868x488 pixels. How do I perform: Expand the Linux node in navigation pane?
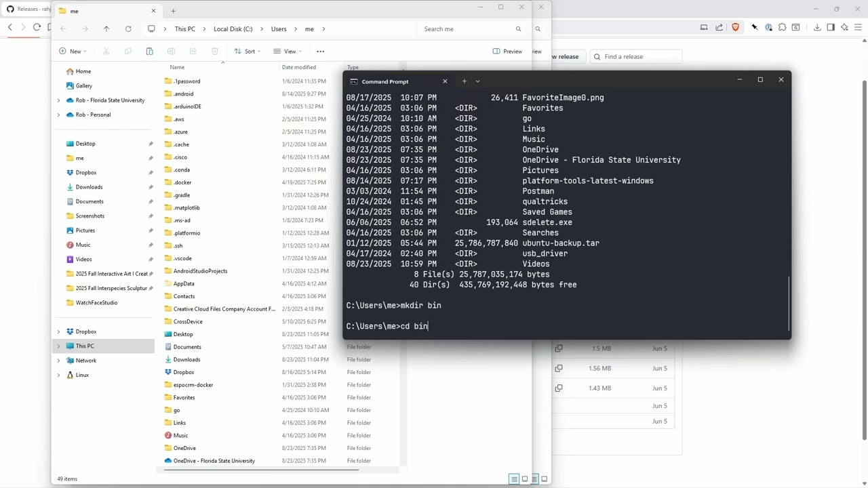pos(58,375)
